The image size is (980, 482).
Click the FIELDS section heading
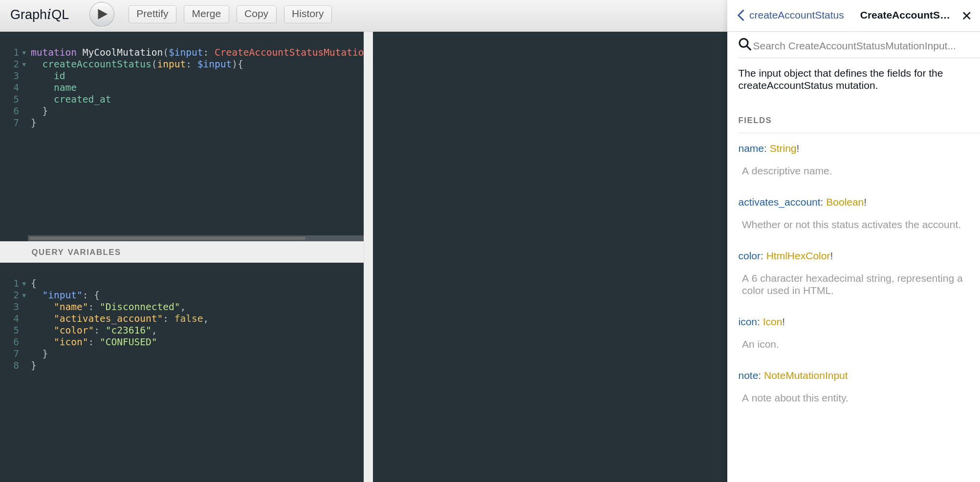(755, 120)
